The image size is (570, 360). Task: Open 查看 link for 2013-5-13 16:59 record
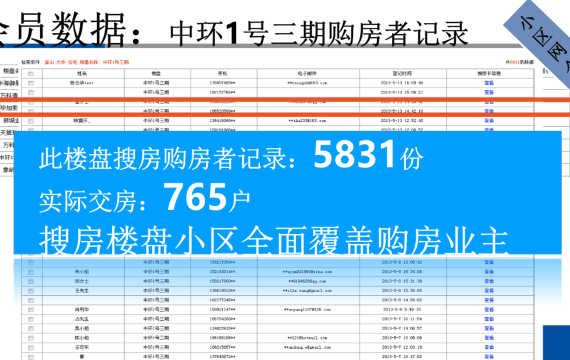489,83
